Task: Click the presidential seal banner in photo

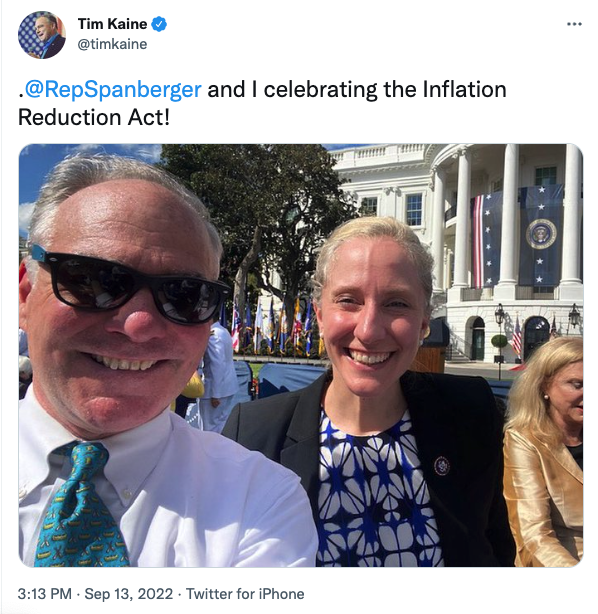Action: pos(541,235)
